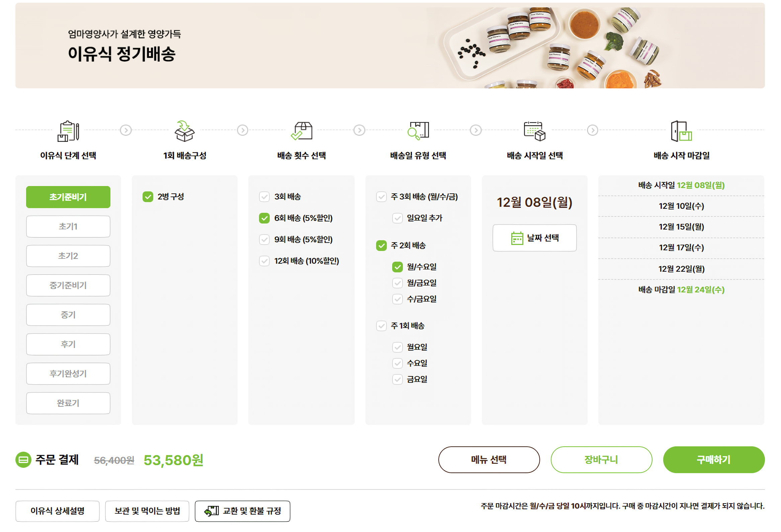
Task: Click the calendar icon inside 날짜 선택 button
Action: click(x=517, y=238)
